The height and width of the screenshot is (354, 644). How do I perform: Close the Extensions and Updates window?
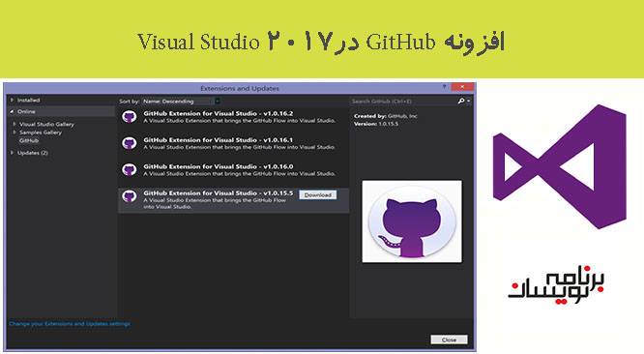coord(462,87)
